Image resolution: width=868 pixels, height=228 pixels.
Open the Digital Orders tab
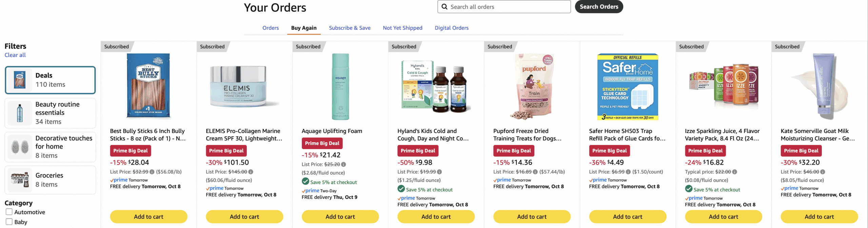[x=452, y=28]
